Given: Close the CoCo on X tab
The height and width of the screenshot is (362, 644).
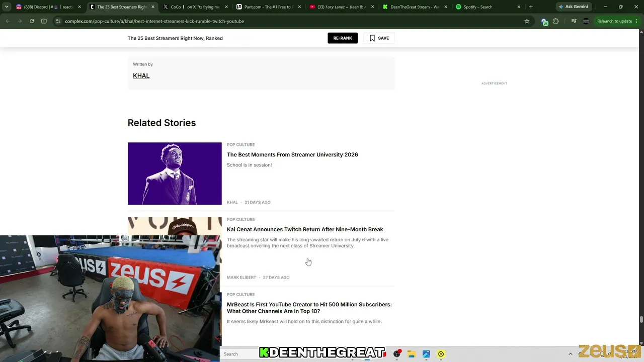Looking at the screenshot, I should tap(226, 7).
